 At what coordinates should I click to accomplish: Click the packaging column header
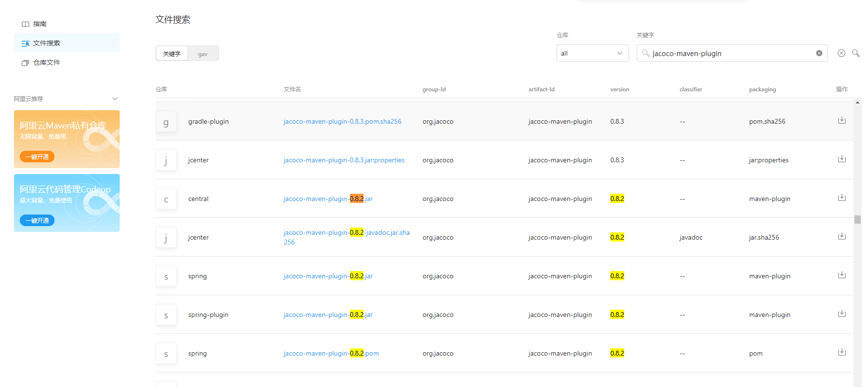tap(762, 89)
